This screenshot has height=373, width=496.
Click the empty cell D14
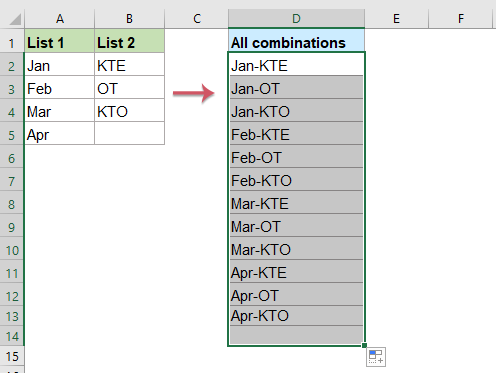(x=296, y=336)
